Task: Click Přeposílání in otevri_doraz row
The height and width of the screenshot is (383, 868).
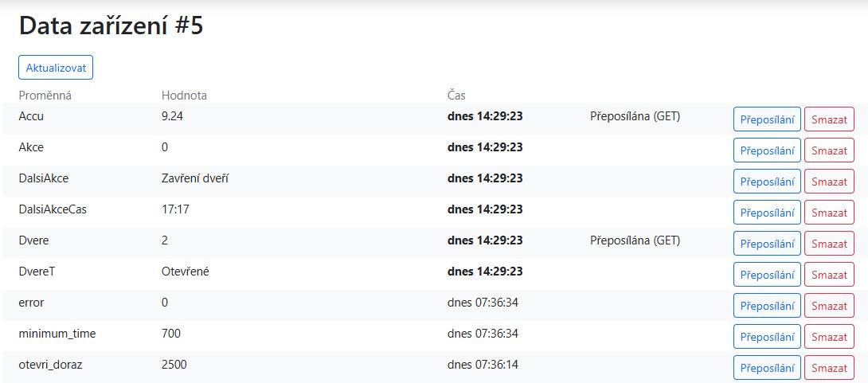Action: click(x=767, y=368)
